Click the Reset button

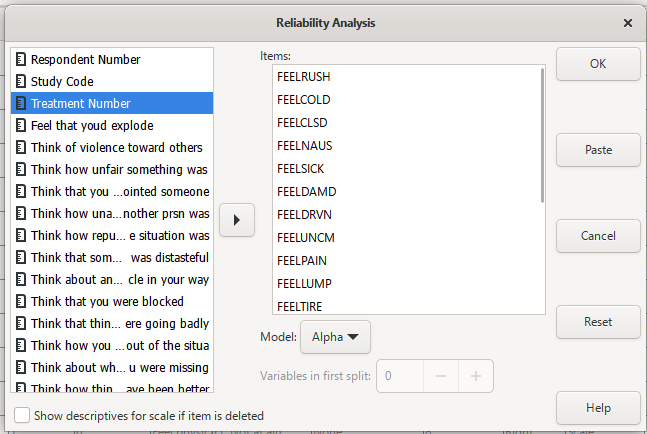coord(598,322)
